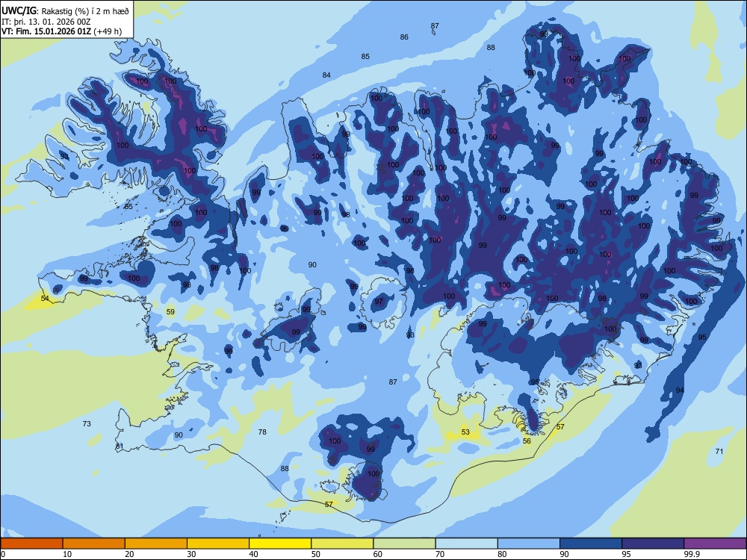Pick the pale green 60–70 legend swatch
The height and width of the screenshot is (560, 747).
[x=404, y=544]
